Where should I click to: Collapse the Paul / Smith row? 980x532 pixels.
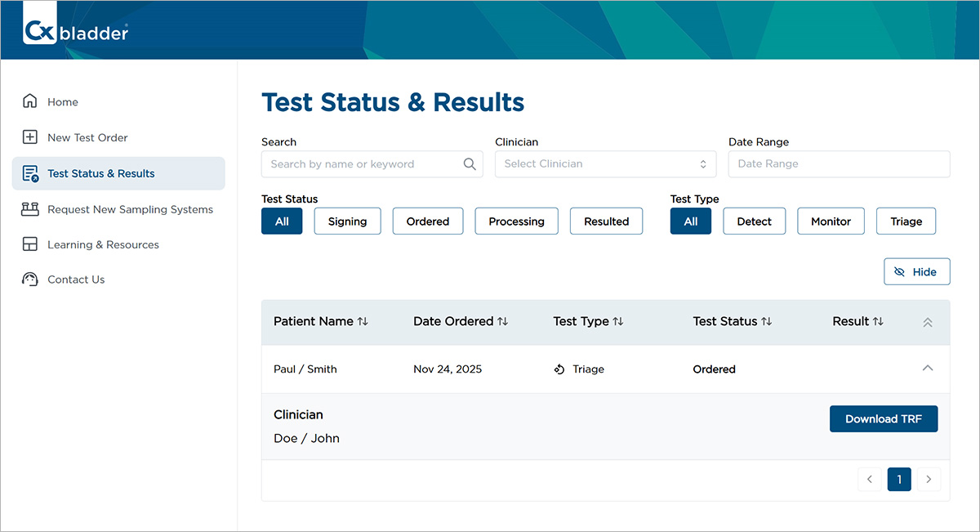click(x=927, y=369)
